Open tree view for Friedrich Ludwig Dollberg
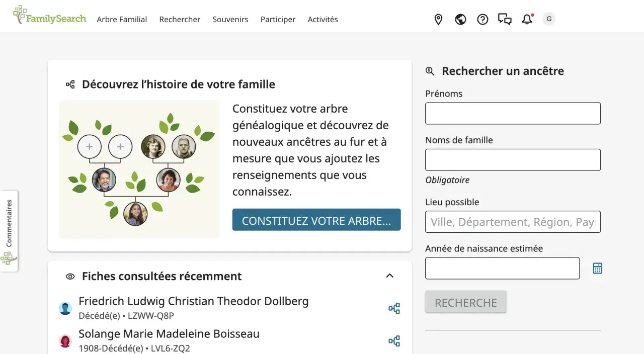644x354 pixels. (x=394, y=308)
